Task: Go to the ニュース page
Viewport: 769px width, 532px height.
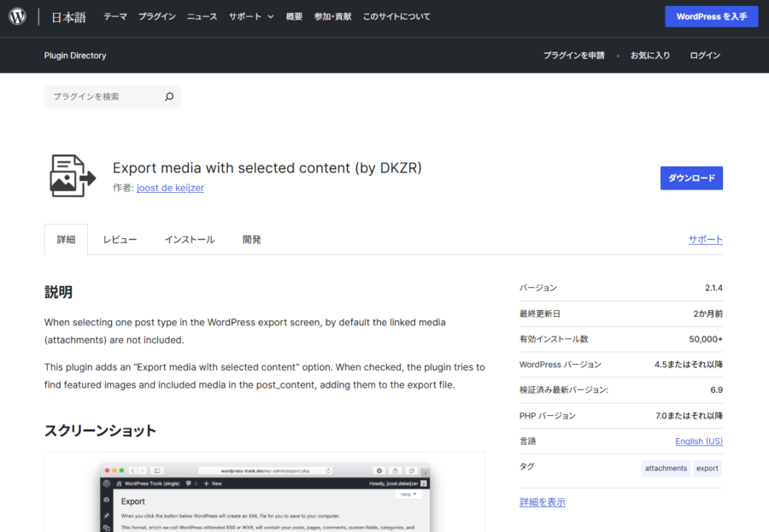Action: [x=202, y=16]
